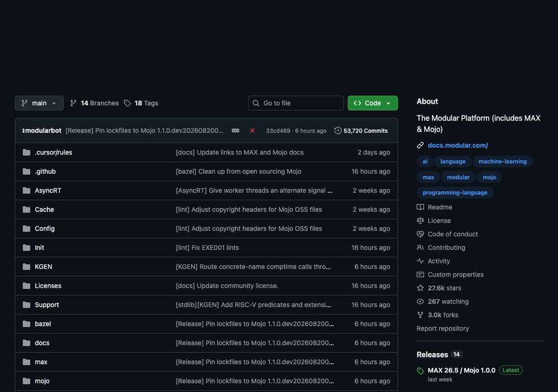Click folder icon for AsyncRT
Image resolution: width=558 pixels, height=392 pixels.
pyautogui.click(x=26, y=190)
